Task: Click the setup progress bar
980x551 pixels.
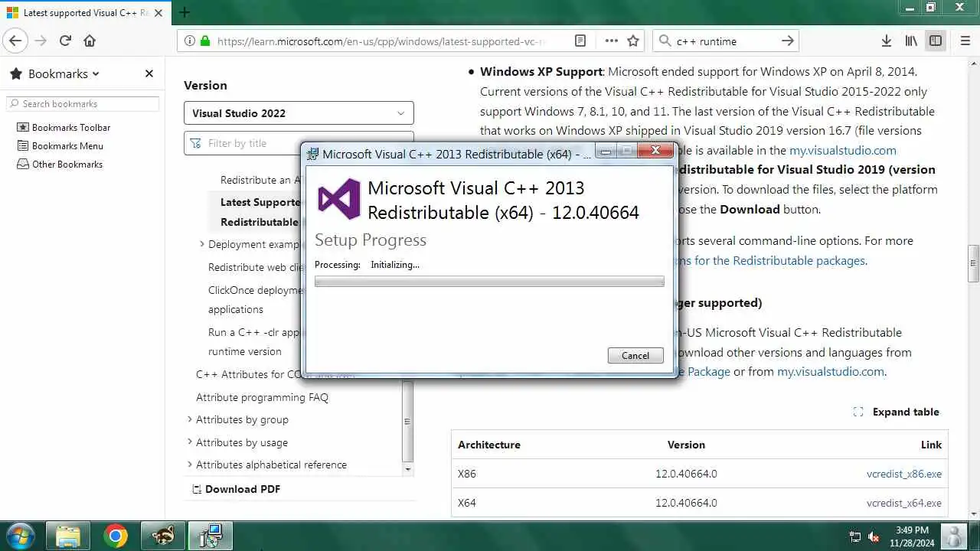Action: pyautogui.click(x=489, y=282)
